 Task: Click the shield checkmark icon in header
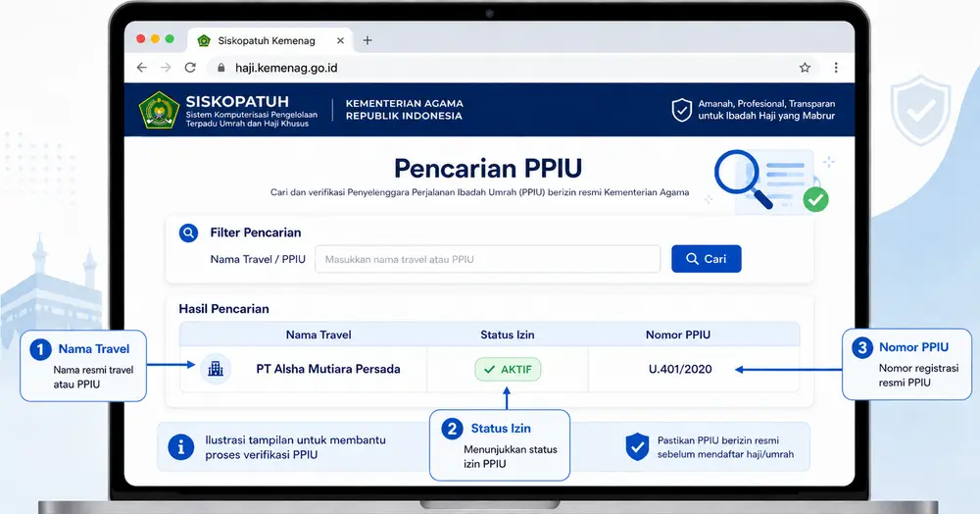click(681, 110)
